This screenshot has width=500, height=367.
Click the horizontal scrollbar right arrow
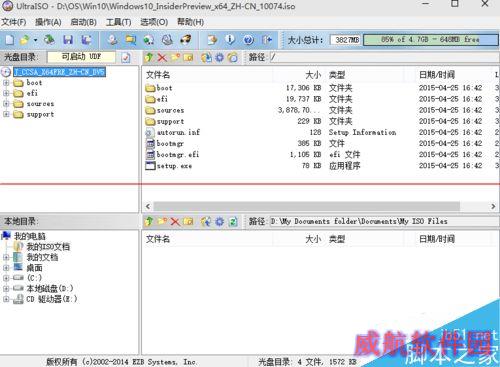coord(493,206)
